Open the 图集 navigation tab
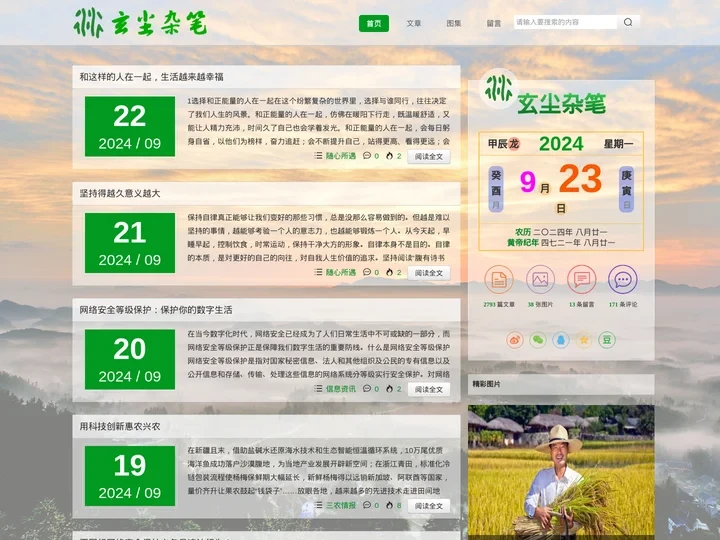Screen dimensions: 720x540 point(454,23)
